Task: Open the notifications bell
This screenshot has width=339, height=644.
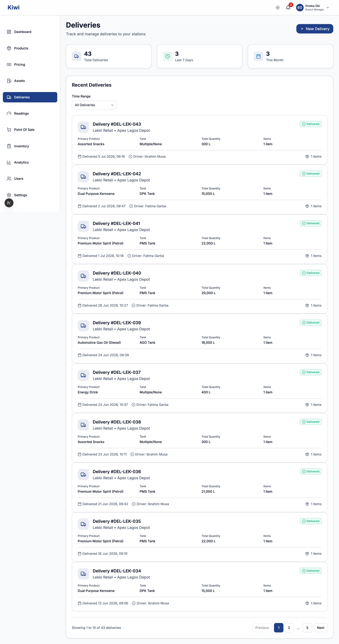Action: [x=288, y=8]
